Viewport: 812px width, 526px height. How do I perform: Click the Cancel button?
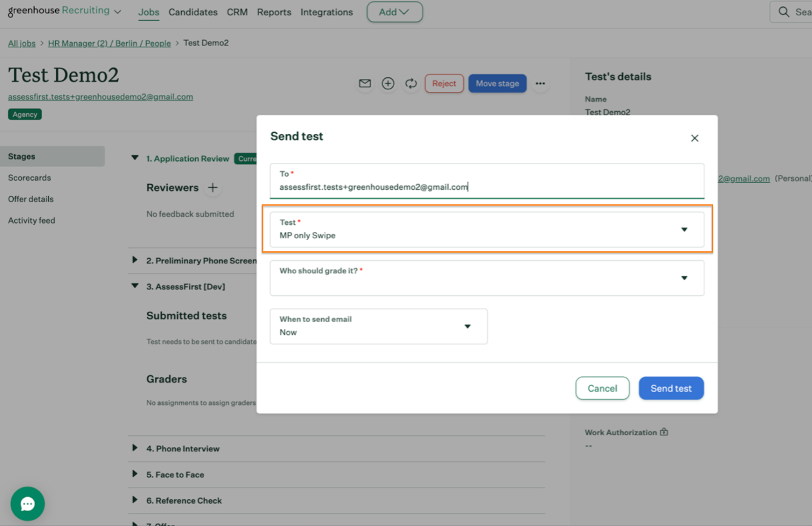[602, 388]
